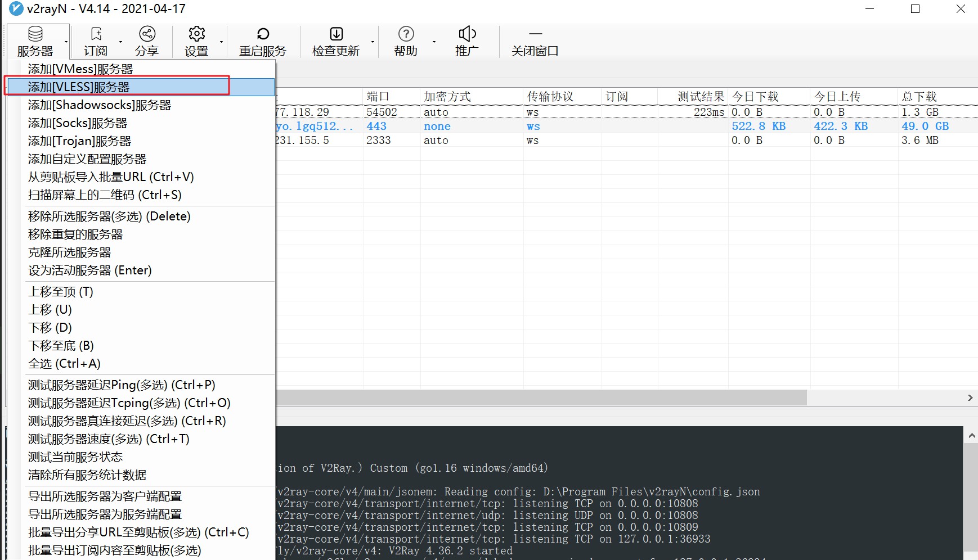
Task: Select server row with port 2333
Action: tap(626, 140)
